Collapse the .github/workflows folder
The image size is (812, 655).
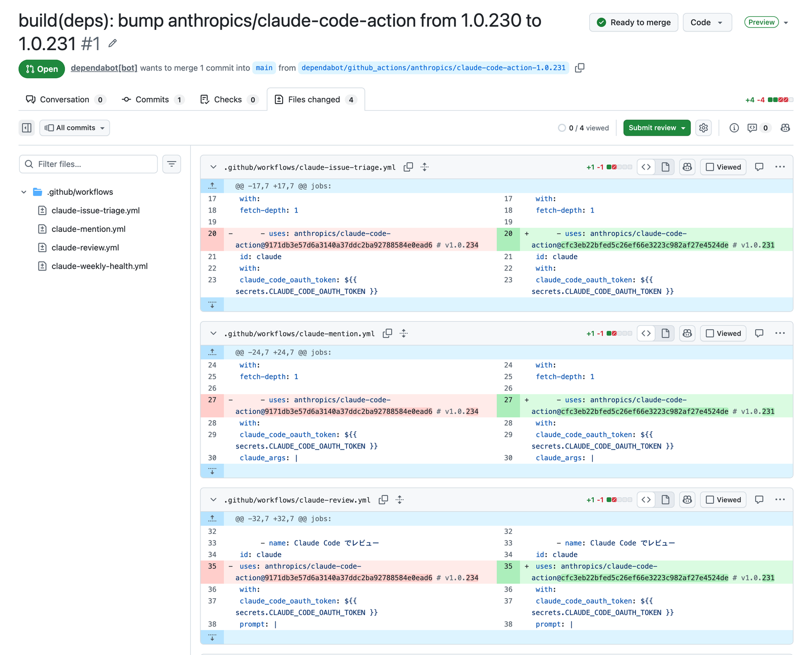[x=24, y=192]
